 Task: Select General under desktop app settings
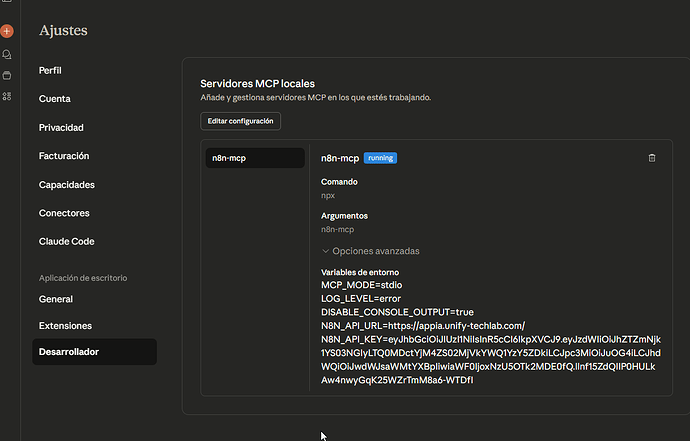tap(56, 299)
